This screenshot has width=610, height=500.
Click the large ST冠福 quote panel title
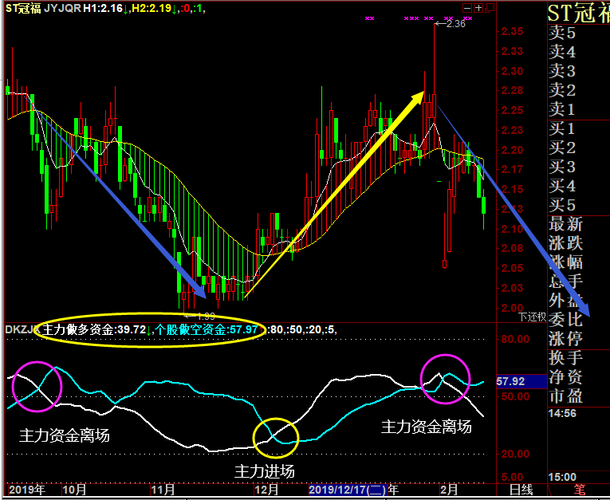point(578,13)
